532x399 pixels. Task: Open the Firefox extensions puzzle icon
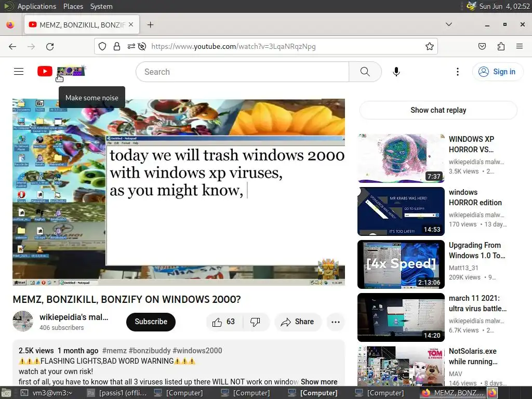click(501, 46)
